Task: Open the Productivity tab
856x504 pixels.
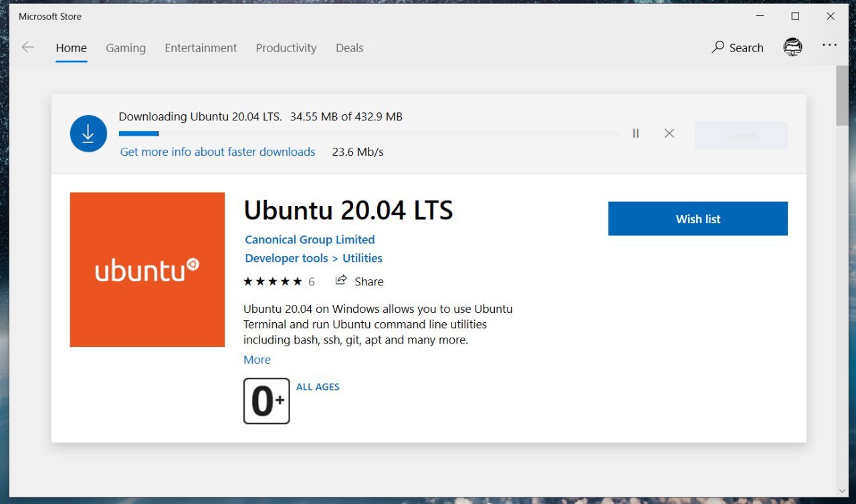Action: [286, 48]
